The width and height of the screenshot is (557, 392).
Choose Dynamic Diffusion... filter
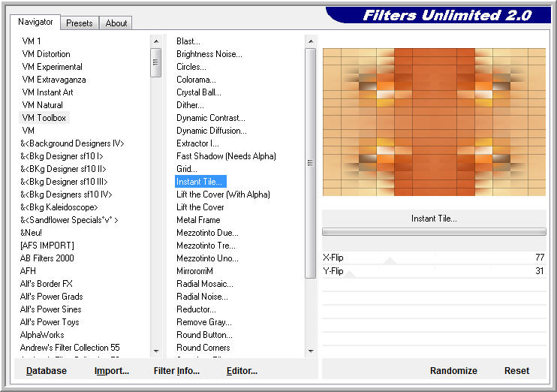click(x=212, y=131)
